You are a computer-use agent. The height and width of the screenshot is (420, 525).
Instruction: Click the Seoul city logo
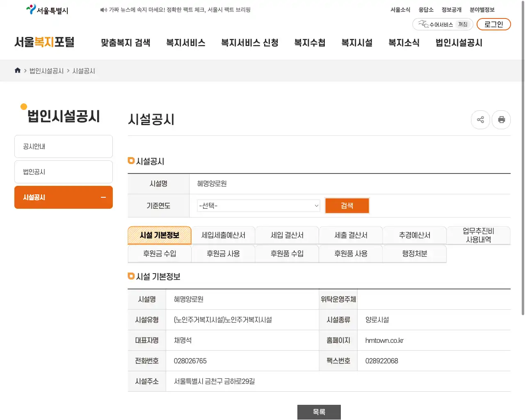[x=47, y=10]
